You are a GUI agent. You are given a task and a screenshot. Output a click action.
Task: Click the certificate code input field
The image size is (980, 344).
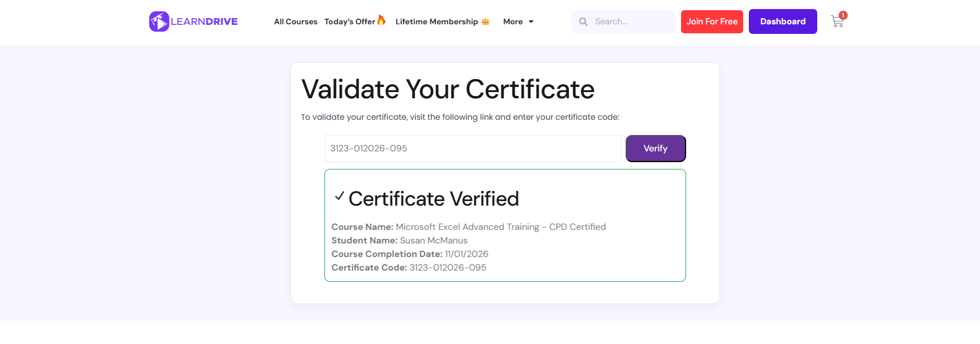[472, 149]
